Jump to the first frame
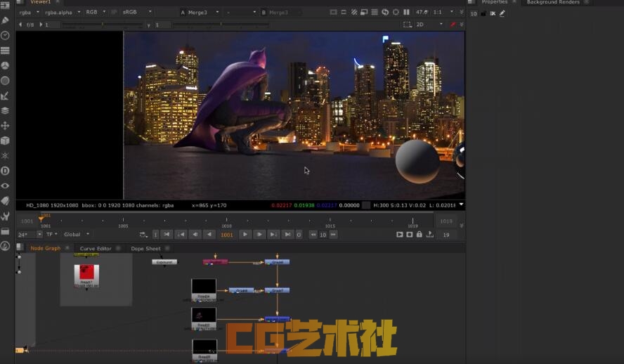This screenshot has height=364, width=624. point(167,235)
